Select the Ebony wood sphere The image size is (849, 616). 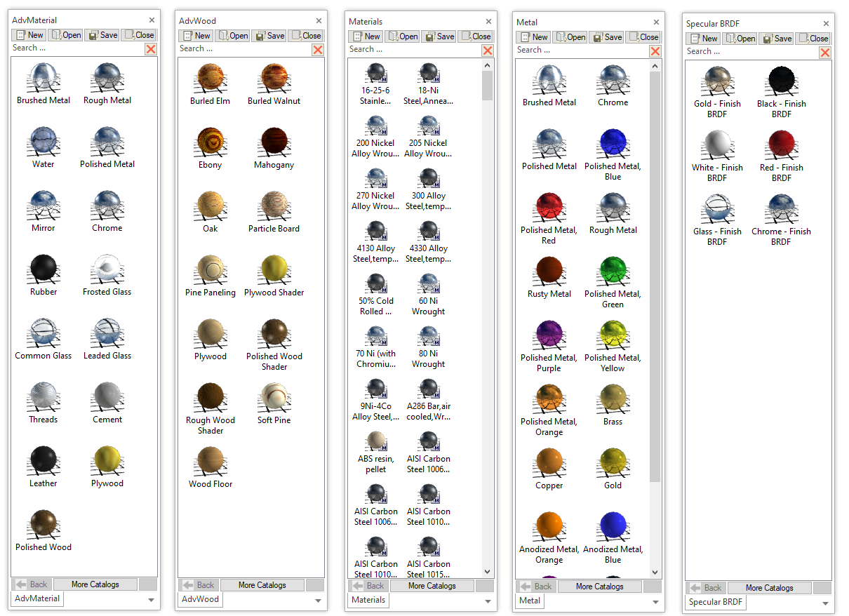pos(210,148)
